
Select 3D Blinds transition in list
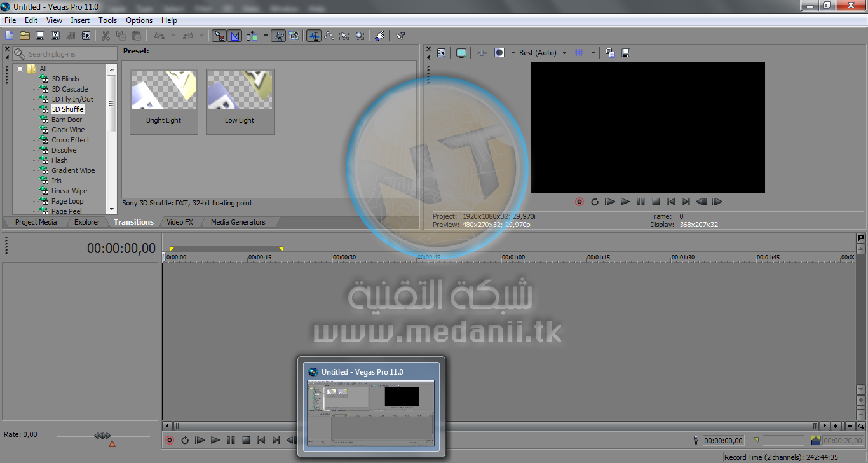pos(65,79)
